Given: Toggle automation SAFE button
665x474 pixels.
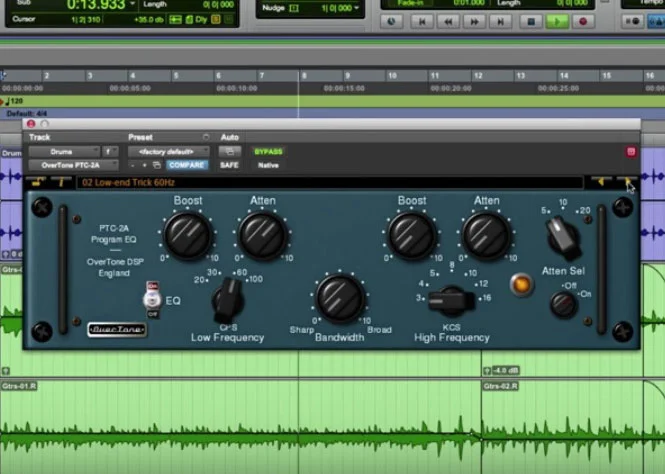Looking at the screenshot, I should tap(229, 165).
